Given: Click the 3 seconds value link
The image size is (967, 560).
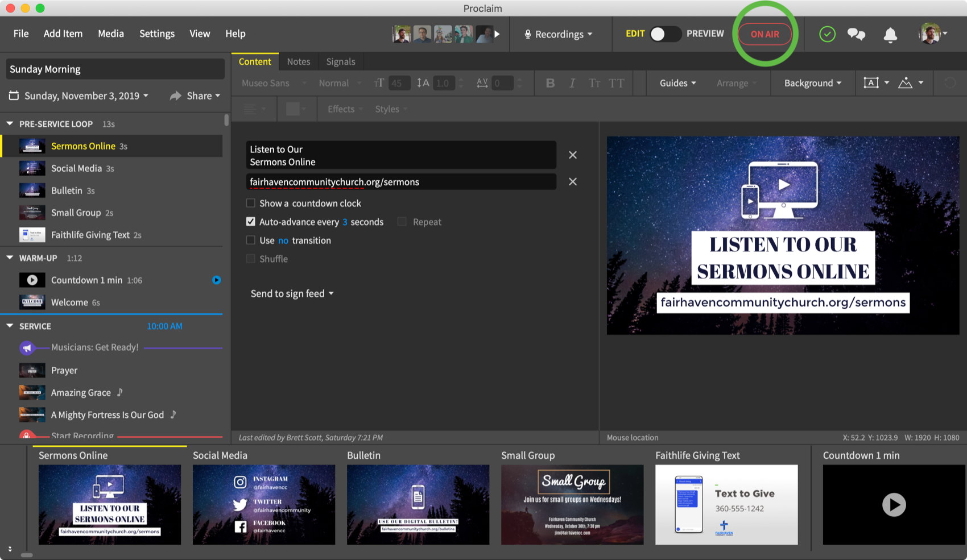Looking at the screenshot, I should [345, 222].
